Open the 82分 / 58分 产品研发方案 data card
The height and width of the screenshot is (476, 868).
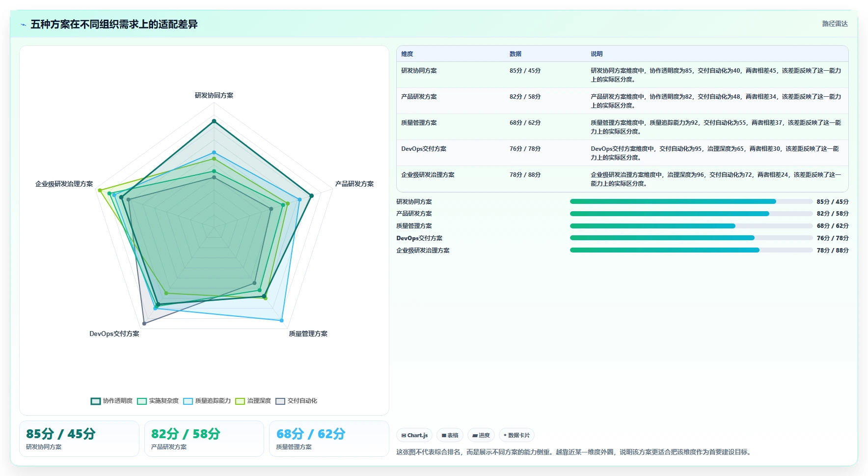[x=204, y=439]
